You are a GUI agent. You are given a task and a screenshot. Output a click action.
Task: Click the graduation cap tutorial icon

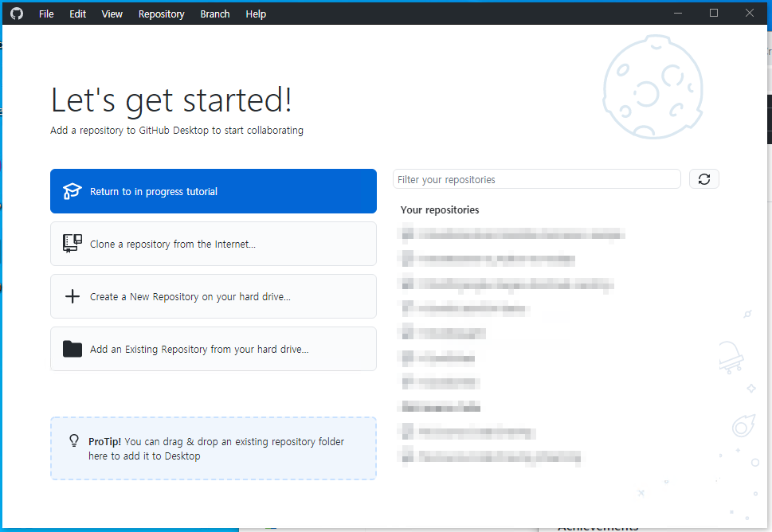[x=72, y=191]
